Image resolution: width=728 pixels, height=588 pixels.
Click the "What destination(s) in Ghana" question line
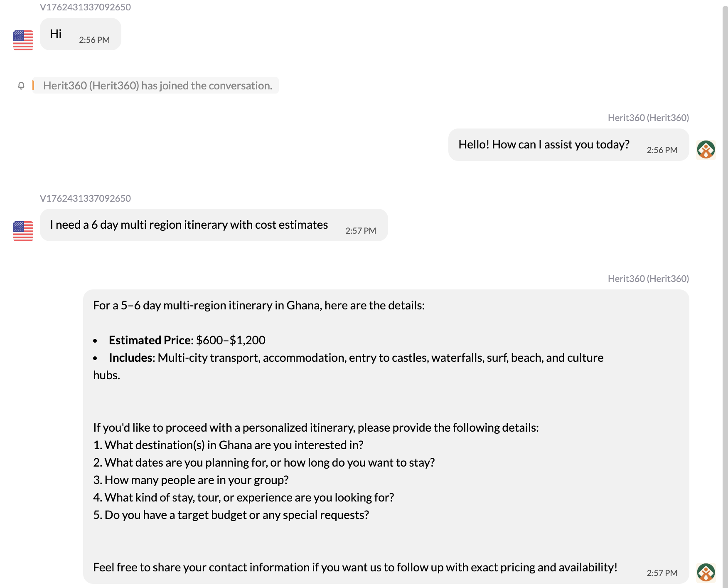(x=229, y=445)
